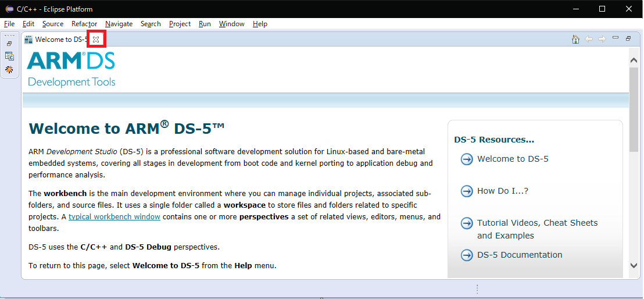Open the Refactor menu
This screenshot has height=299, width=644.
tap(84, 24)
